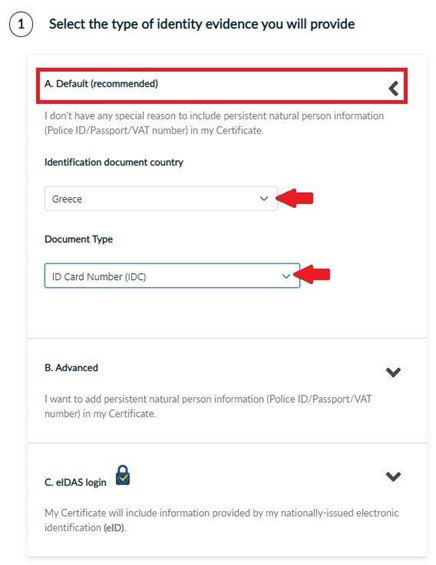
Task: Click the eIDAS padlock icon
Action: pos(123,475)
